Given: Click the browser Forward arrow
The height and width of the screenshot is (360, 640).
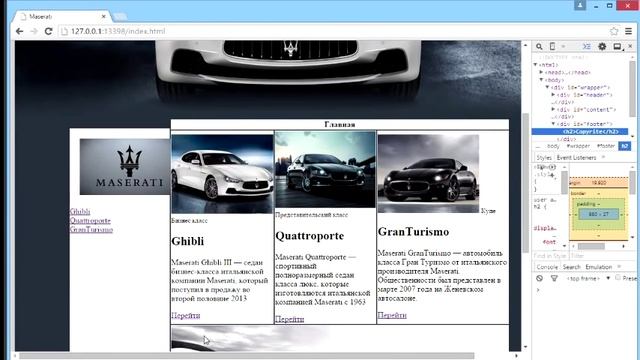Looking at the screenshot, I should (x=33, y=31).
